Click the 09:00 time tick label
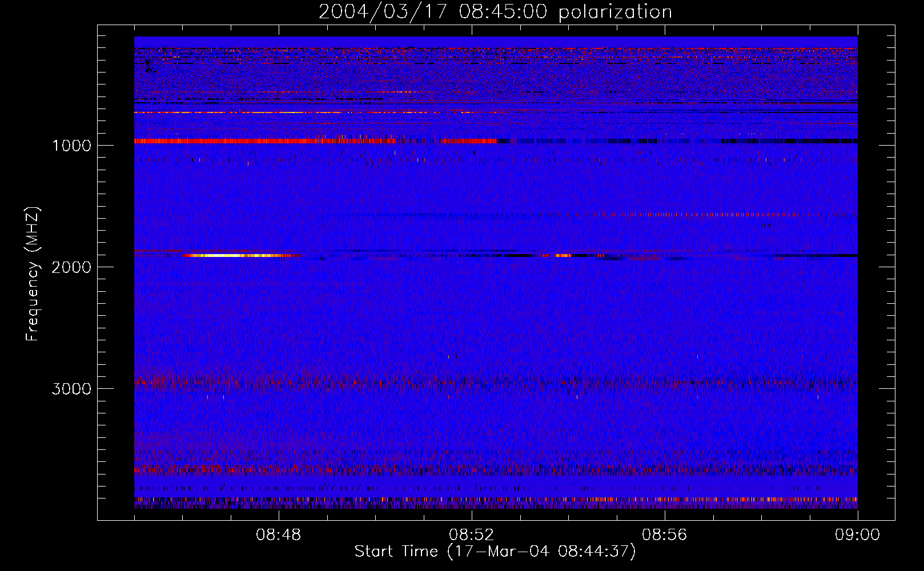 click(858, 535)
